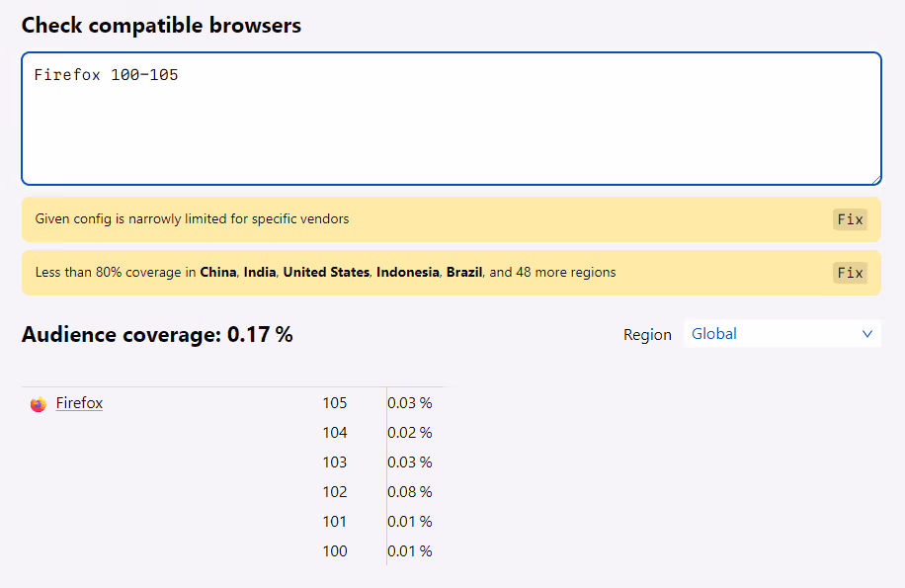The height and width of the screenshot is (588, 905).
Task: Click the 'Region' label
Action: click(647, 335)
